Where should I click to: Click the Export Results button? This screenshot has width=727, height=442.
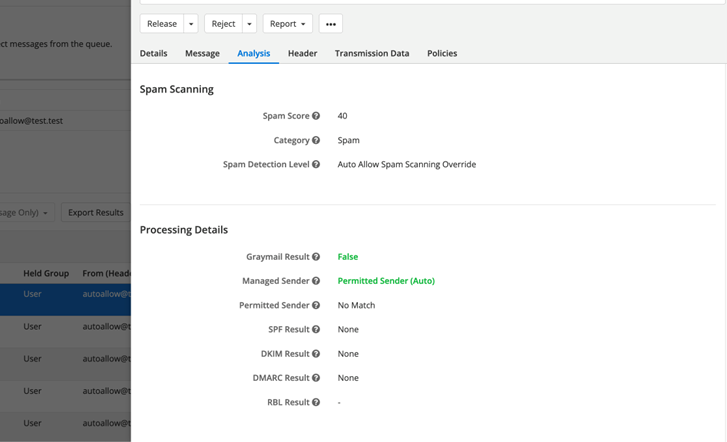click(x=95, y=213)
